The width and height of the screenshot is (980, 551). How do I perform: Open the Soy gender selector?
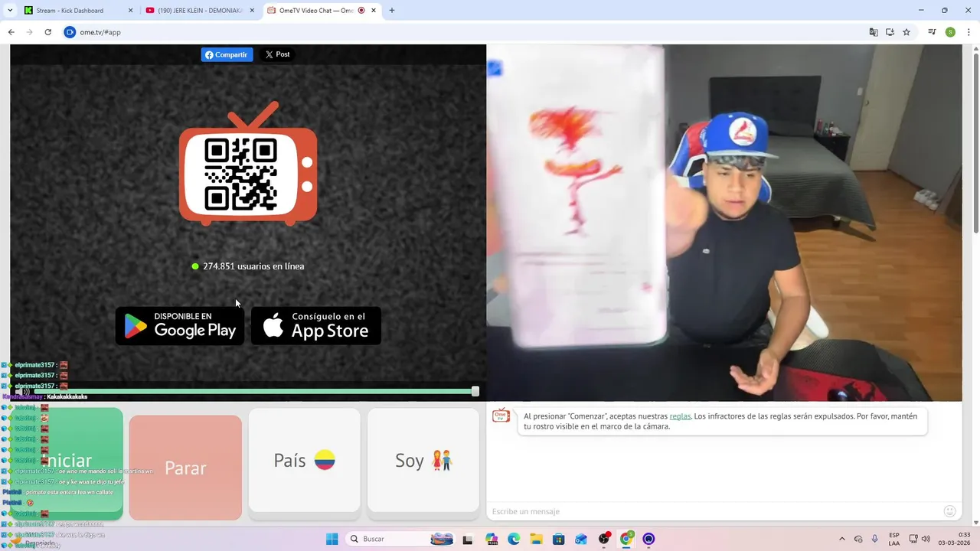423,460
